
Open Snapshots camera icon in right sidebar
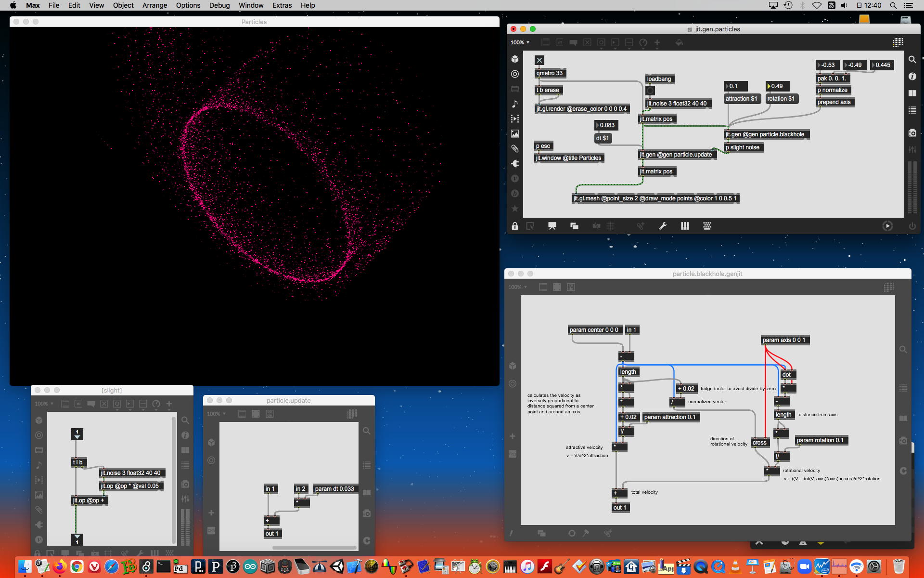click(912, 133)
